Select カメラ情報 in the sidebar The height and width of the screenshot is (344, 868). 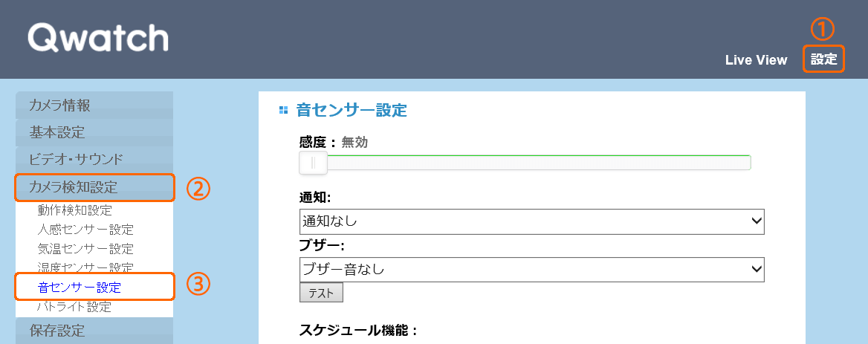(x=94, y=105)
